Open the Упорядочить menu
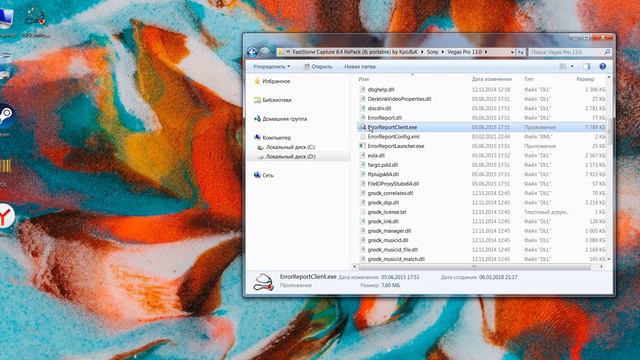This screenshot has height=360, width=640. tap(271, 67)
